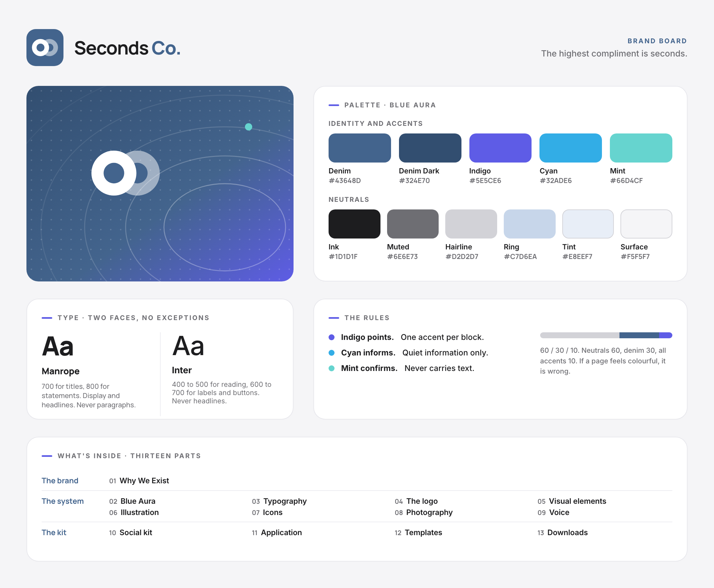Screen dimensions: 714x588
Task: Click the 'Quiet information only.' text
Action: coord(445,353)
